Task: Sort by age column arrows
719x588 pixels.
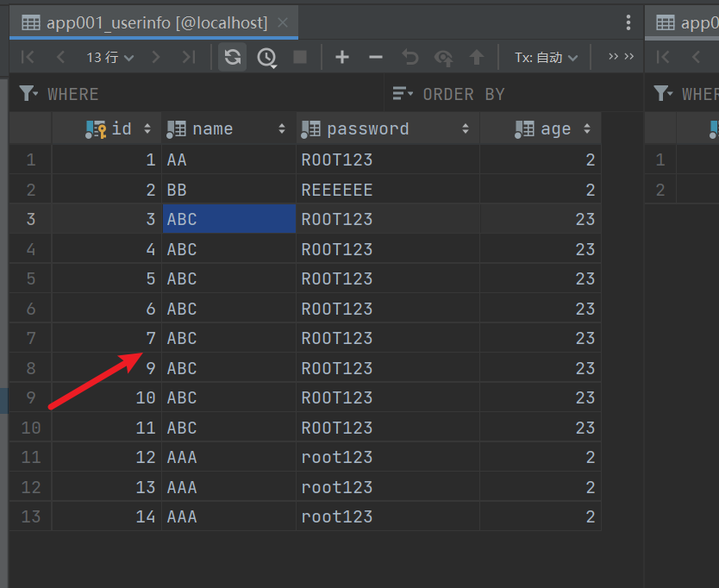Action: pyautogui.click(x=587, y=128)
